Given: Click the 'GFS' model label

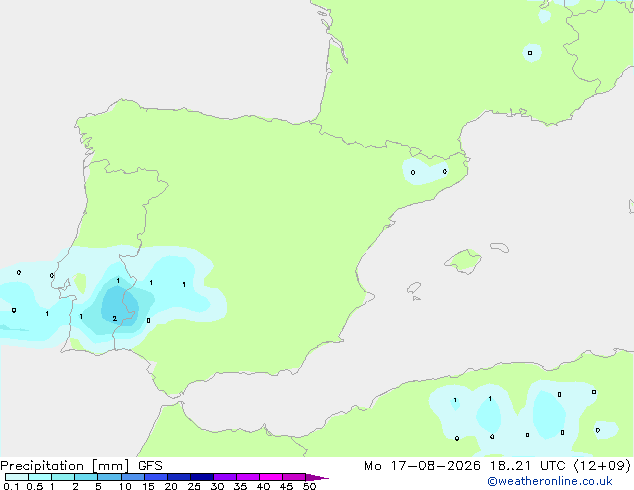Looking at the screenshot, I should pyautogui.click(x=150, y=466).
